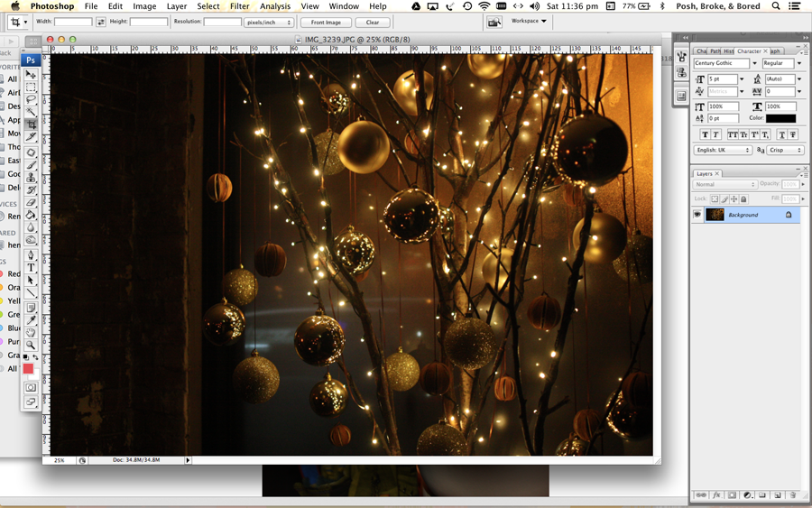This screenshot has width=812, height=508.
Task: Click the crop Width input field
Action: pyautogui.click(x=73, y=22)
